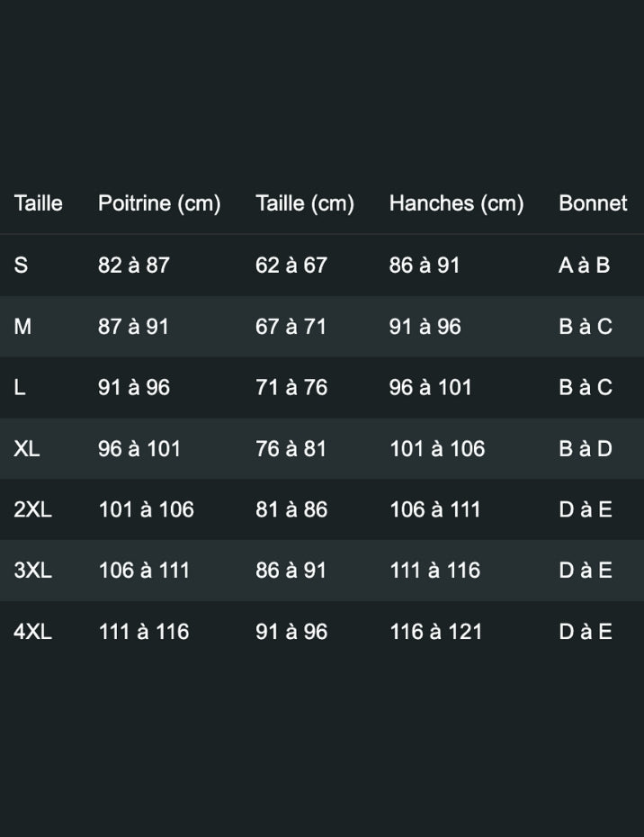Click the A à B bonnet cell
This screenshot has height=837, width=644.
tap(584, 265)
